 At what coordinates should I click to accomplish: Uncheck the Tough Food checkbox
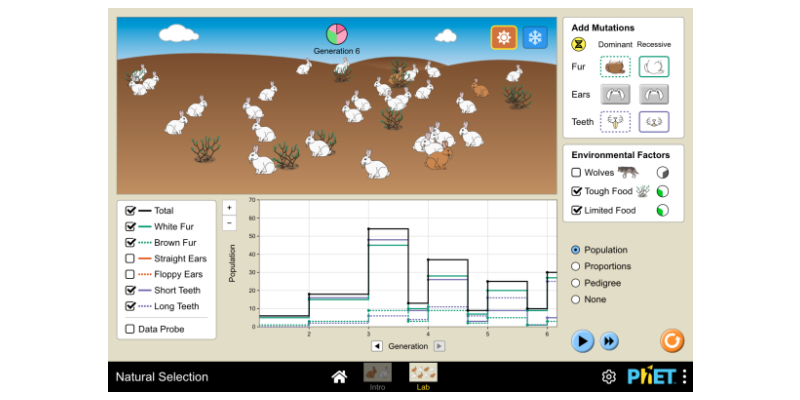pos(576,191)
